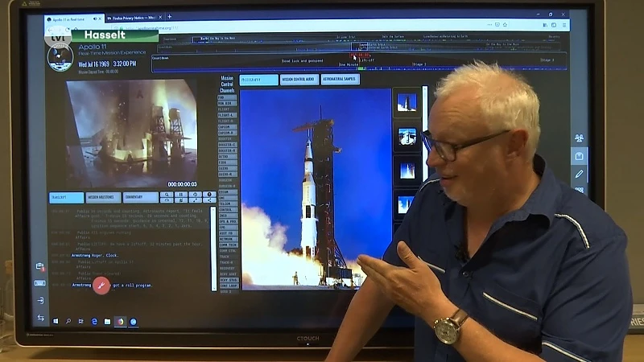Viewport: 644px width, 362px height.
Task: Click Armstrong 'Roger. Clock.' transcript line
Action: click(95, 255)
